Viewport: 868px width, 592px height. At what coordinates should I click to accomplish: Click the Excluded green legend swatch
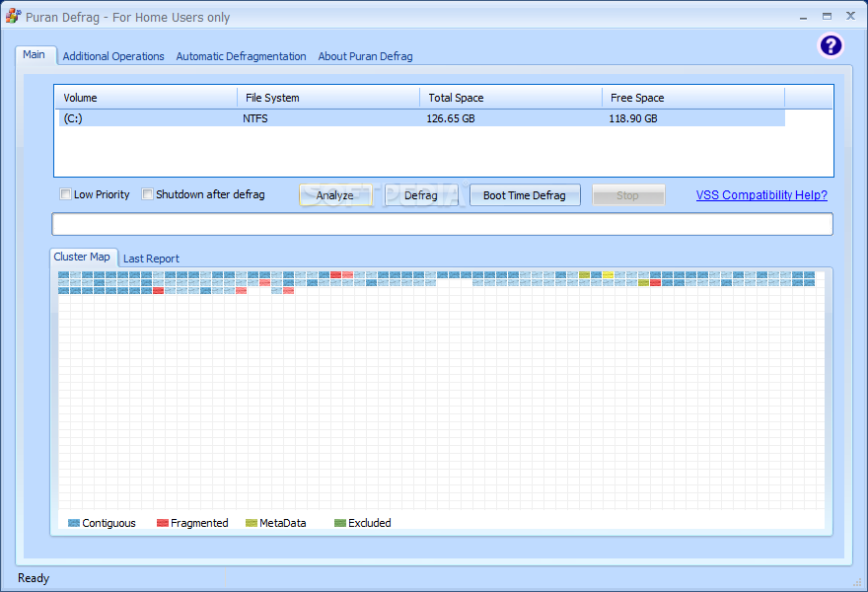pos(340,523)
